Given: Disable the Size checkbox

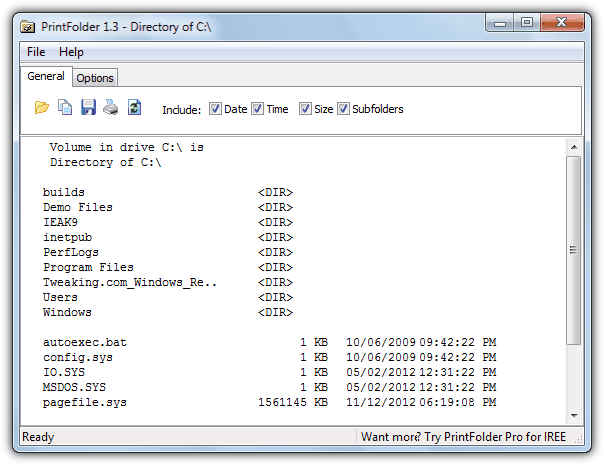Looking at the screenshot, I should coord(305,109).
